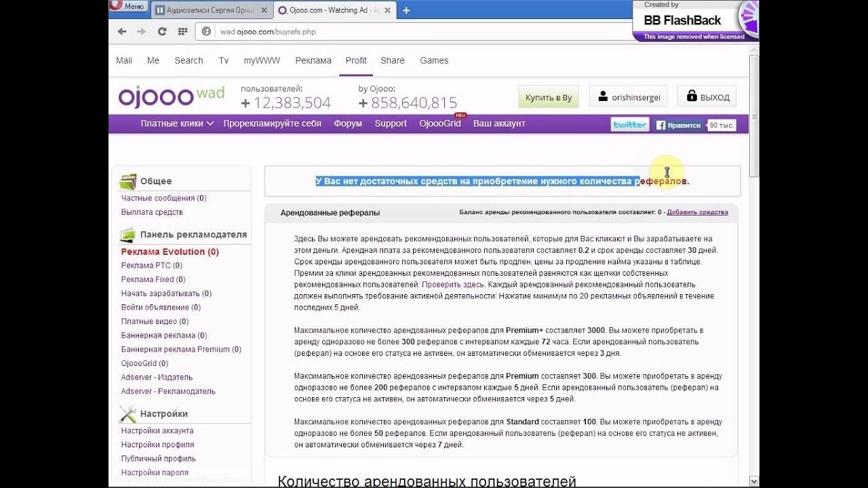Open Реклама in top navigation
The width and height of the screenshot is (868, 488).
click(x=313, y=60)
